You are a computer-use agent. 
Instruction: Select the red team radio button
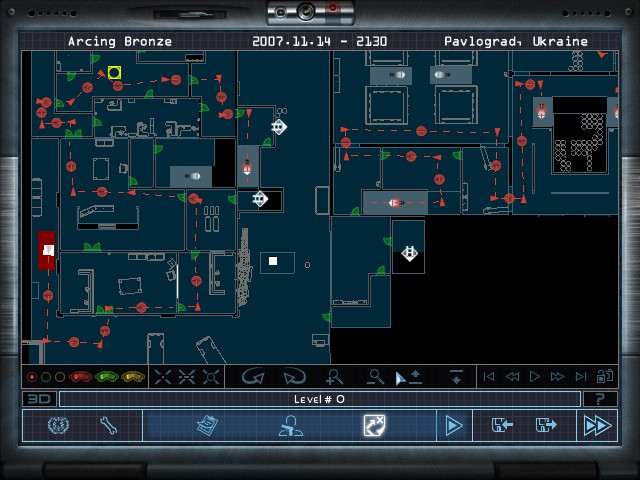(32, 377)
